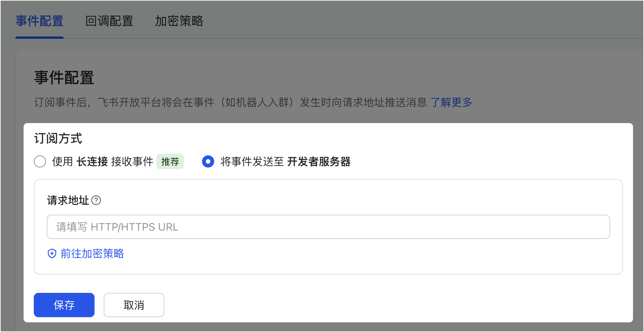Cancel with the 取消 button
This screenshot has height=332, width=644.
(134, 305)
